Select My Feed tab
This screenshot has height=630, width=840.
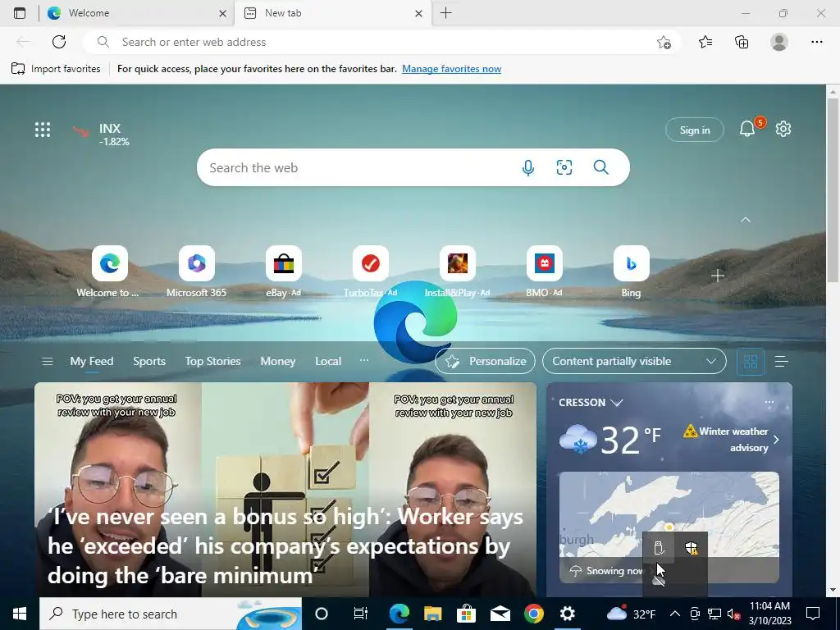92,362
